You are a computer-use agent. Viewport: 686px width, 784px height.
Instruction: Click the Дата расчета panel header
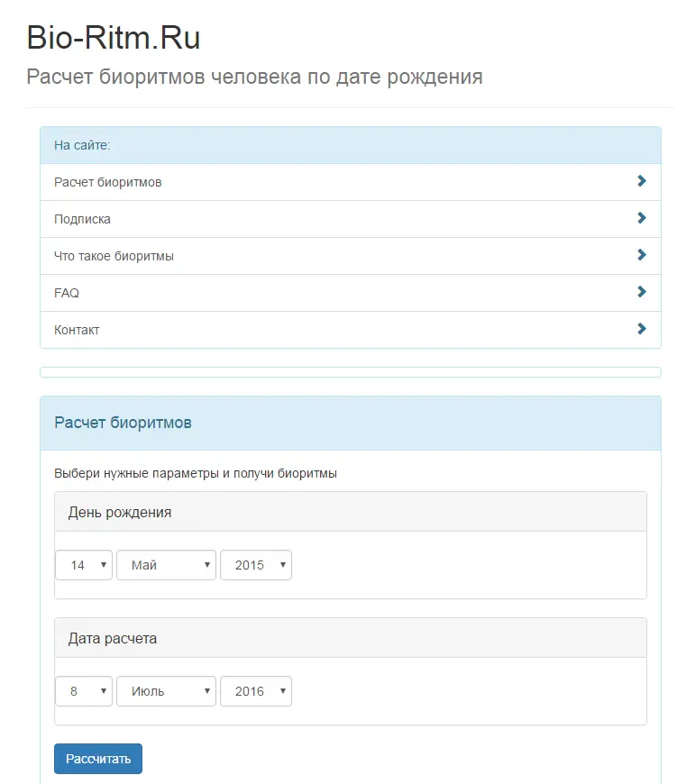tap(350, 638)
